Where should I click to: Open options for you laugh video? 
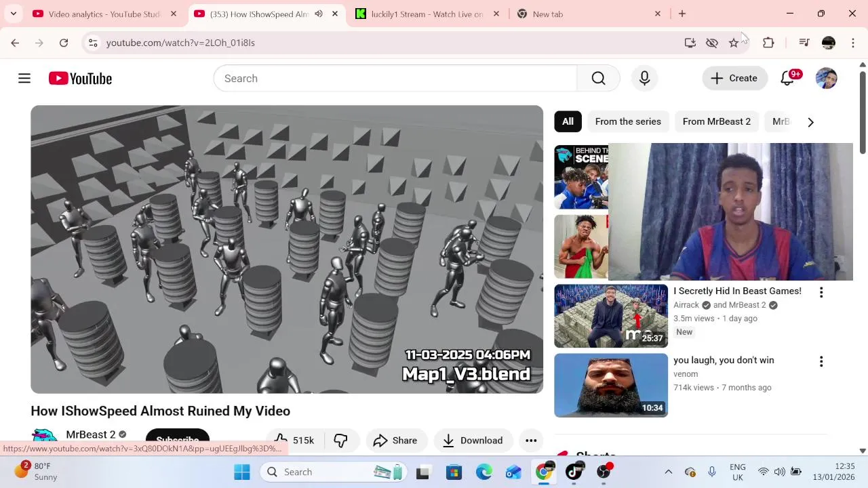(x=821, y=362)
